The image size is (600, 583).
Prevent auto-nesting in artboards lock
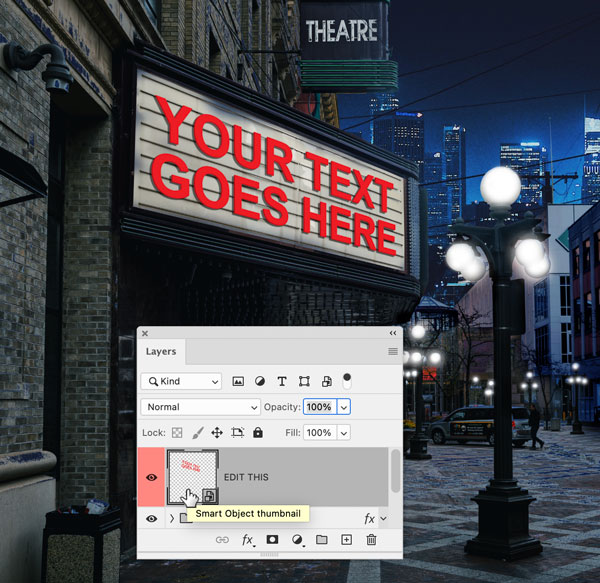point(237,433)
